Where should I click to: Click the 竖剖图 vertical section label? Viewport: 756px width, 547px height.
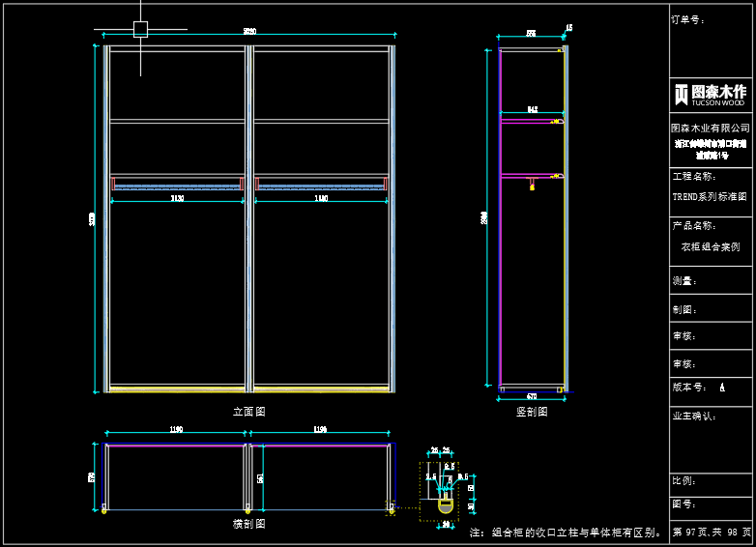(x=532, y=411)
